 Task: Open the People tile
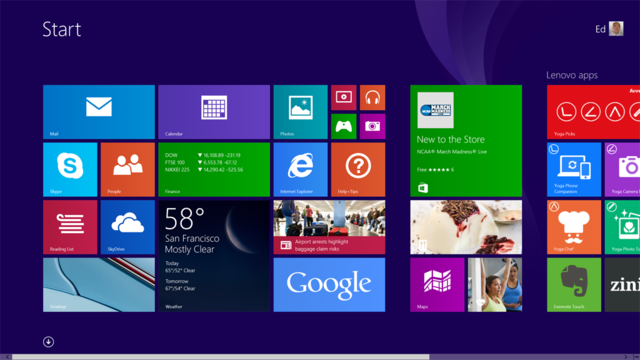[128, 169]
